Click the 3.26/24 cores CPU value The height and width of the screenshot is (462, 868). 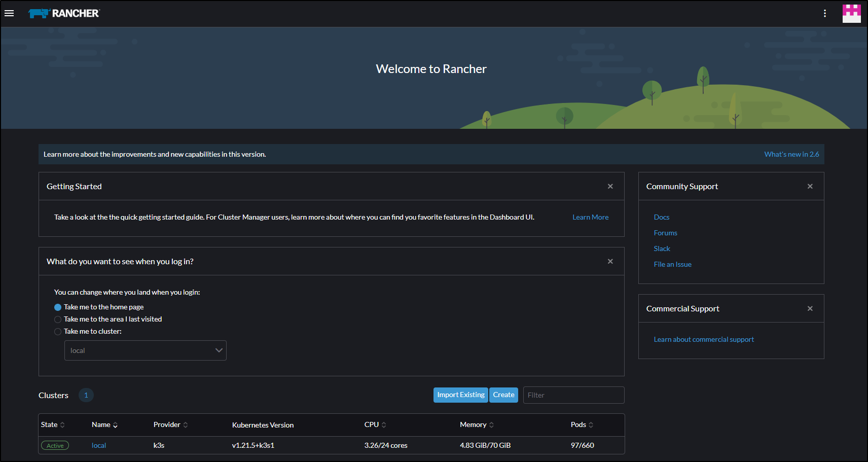click(x=386, y=446)
